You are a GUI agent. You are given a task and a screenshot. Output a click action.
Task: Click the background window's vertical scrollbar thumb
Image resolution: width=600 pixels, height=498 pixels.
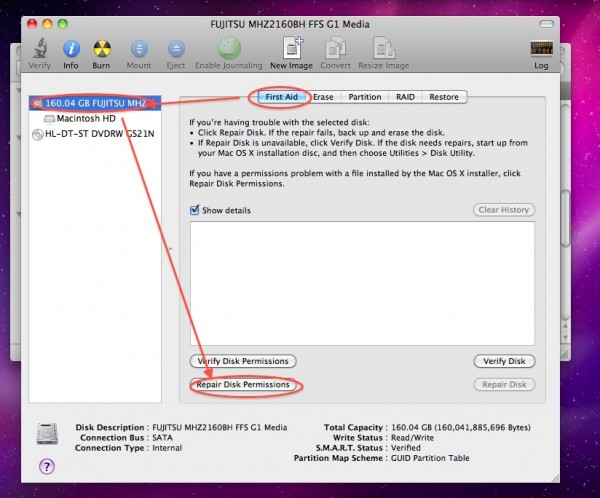tap(566, 218)
